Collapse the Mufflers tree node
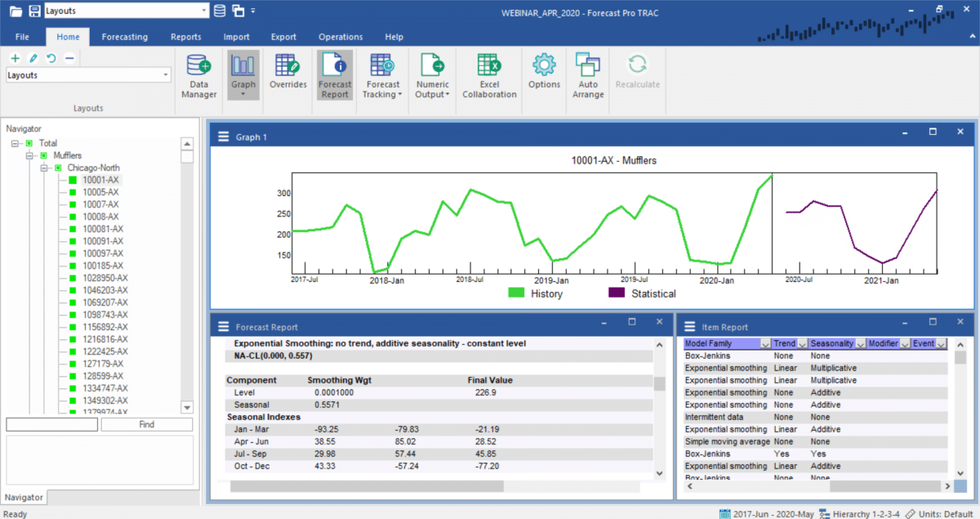 [x=28, y=154]
